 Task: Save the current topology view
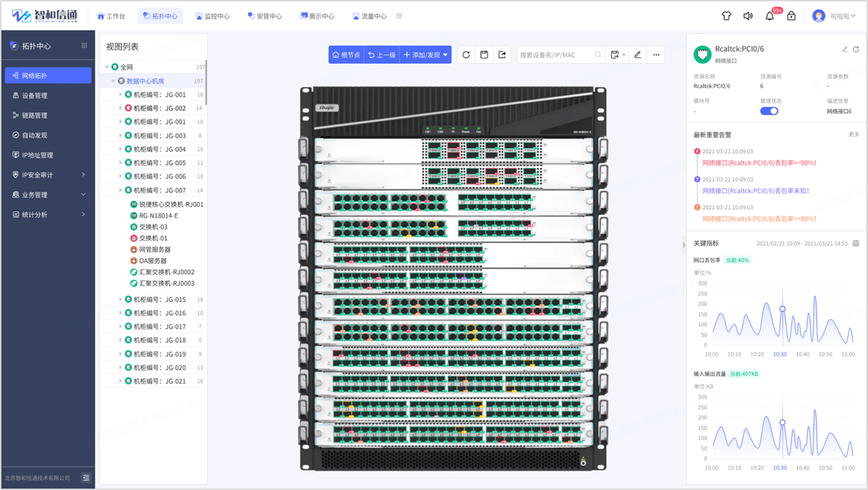(x=485, y=54)
